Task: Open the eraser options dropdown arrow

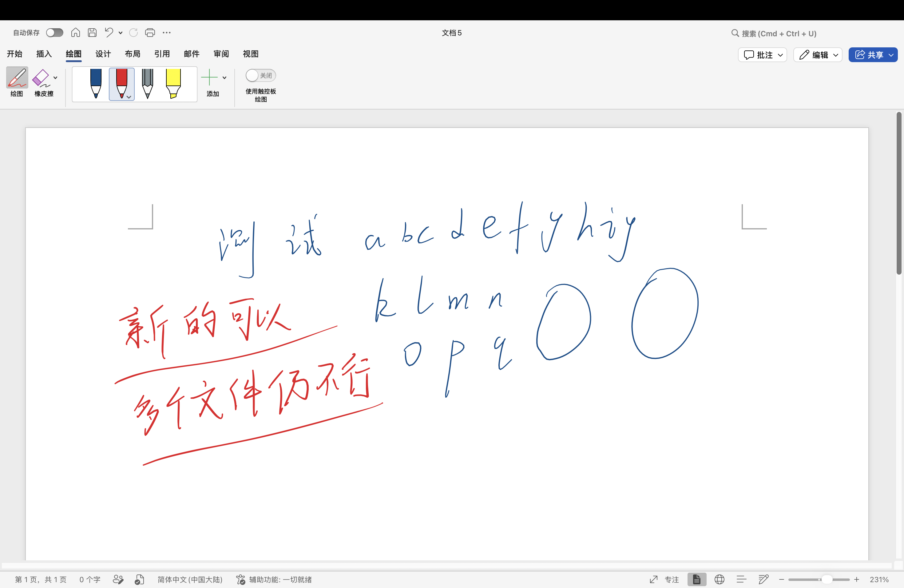Action: 55,78
